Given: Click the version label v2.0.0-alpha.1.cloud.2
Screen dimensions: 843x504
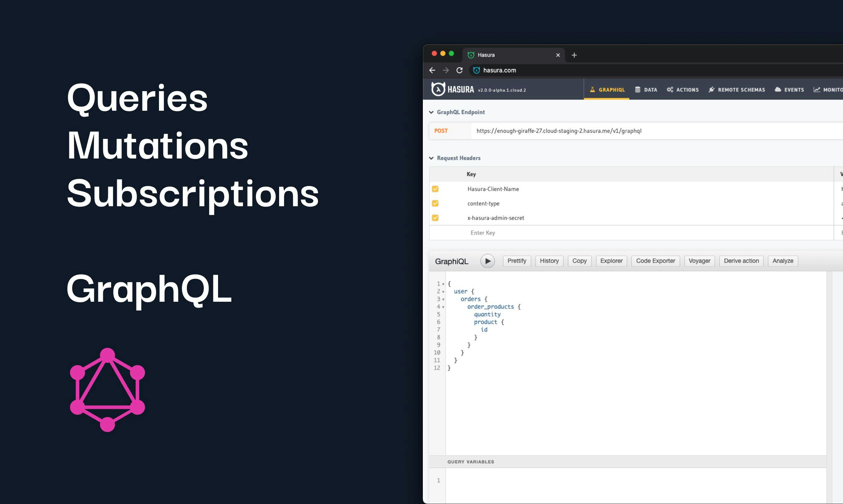Looking at the screenshot, I should pyautogui.click(x=502, y=90).
